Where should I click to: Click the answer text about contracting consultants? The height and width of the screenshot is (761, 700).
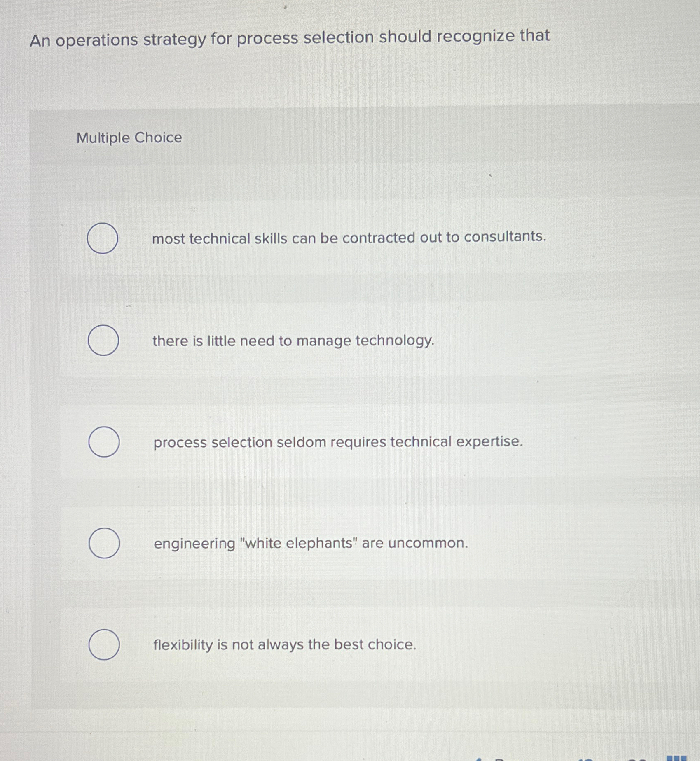tap(349, 238)
